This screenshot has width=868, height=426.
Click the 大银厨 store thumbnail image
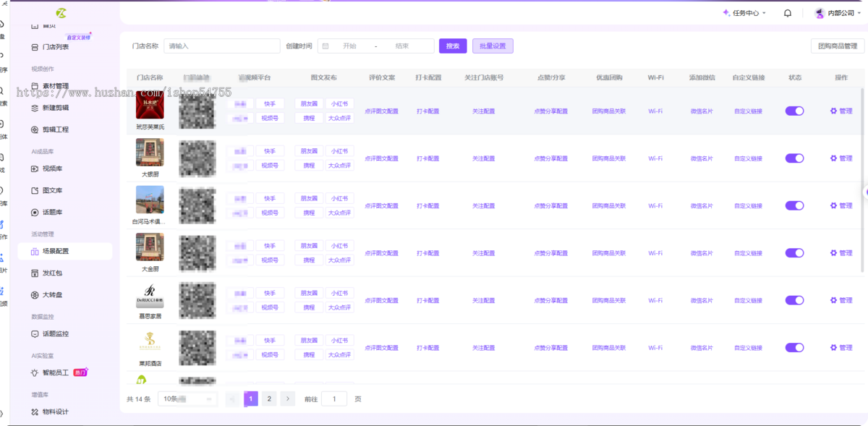150,153
